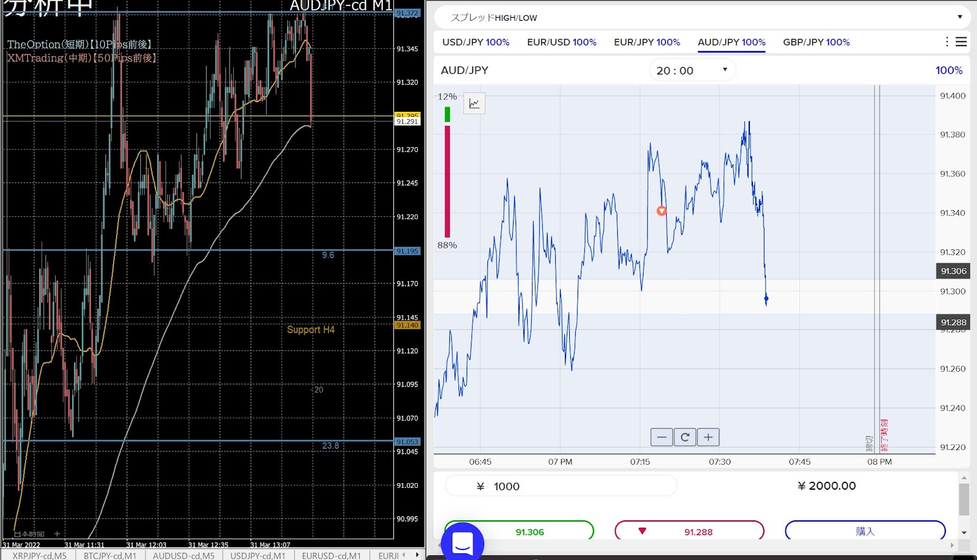977x560 pixels.
Task: Click the ¥1000 investment amount field
Action: [x=561, y=486]
